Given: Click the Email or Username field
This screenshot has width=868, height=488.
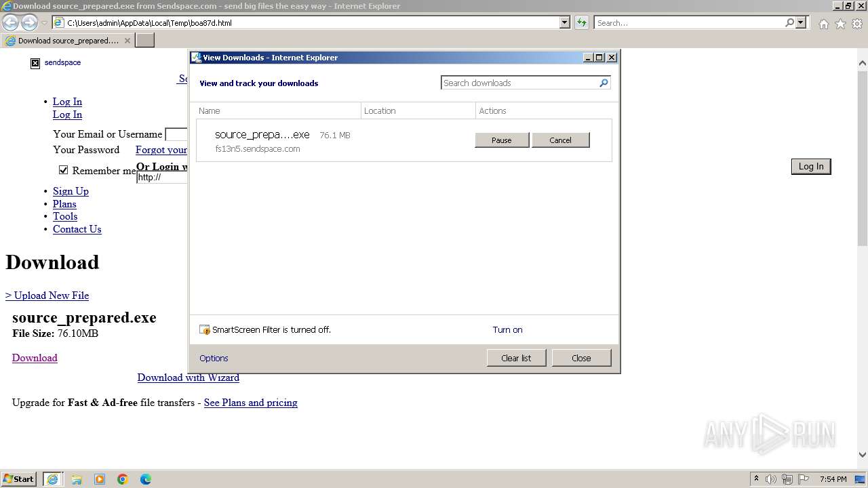Looking at the screenshot, I should click(176, 134).
